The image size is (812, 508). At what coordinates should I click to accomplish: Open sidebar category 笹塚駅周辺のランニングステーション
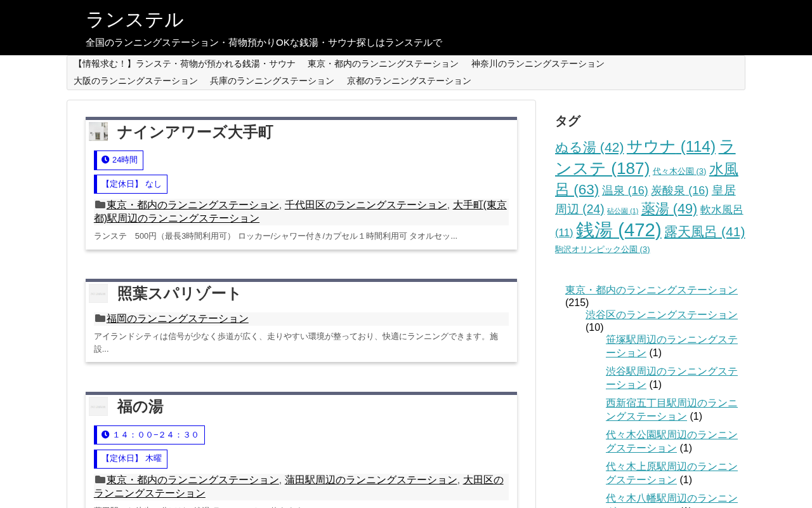coord(672,346)
